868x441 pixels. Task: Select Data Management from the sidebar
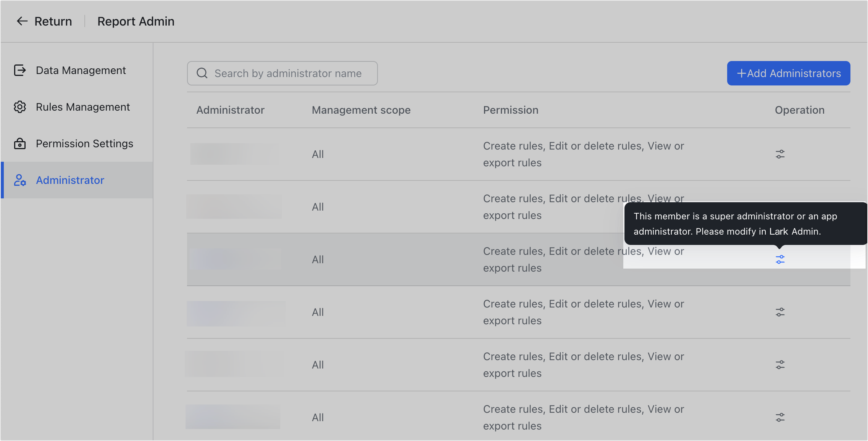point(81,70)
